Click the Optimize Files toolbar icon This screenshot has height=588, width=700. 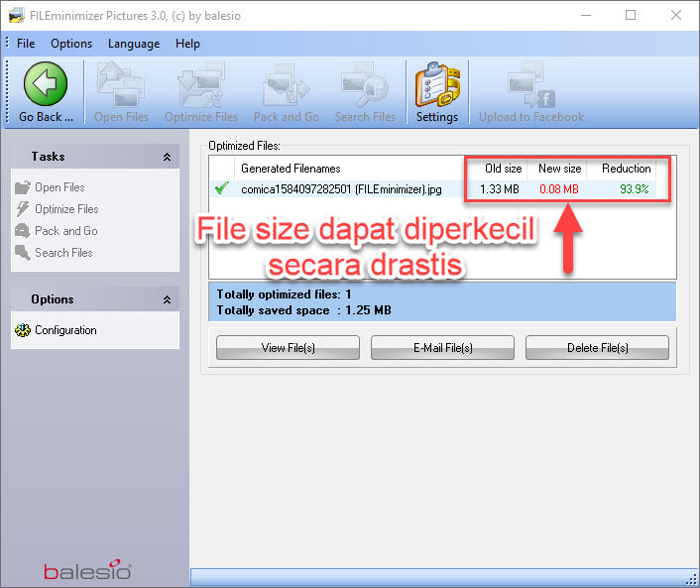(201, 85)
